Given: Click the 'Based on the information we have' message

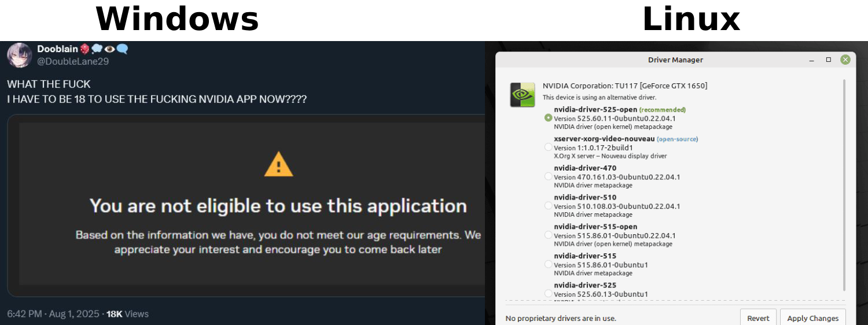Looking at the screenshot, I should pos(278,242).
